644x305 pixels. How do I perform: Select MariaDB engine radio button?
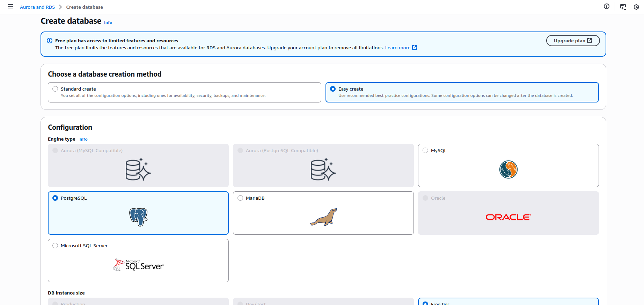(x=240, y=198)
